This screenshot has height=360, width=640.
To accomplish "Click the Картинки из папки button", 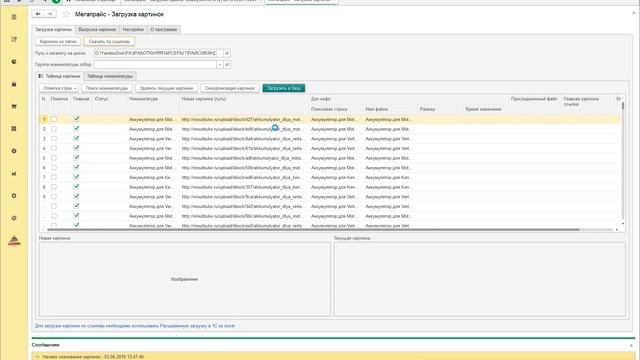I will pyautogui.click(x=58, y=42).
